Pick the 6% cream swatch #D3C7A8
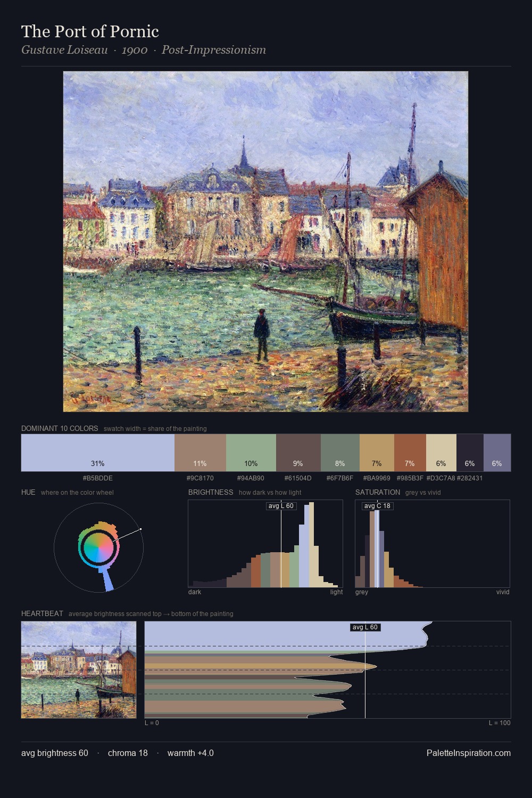This screenshot has width=532, height=798. [x=441, y=453]
